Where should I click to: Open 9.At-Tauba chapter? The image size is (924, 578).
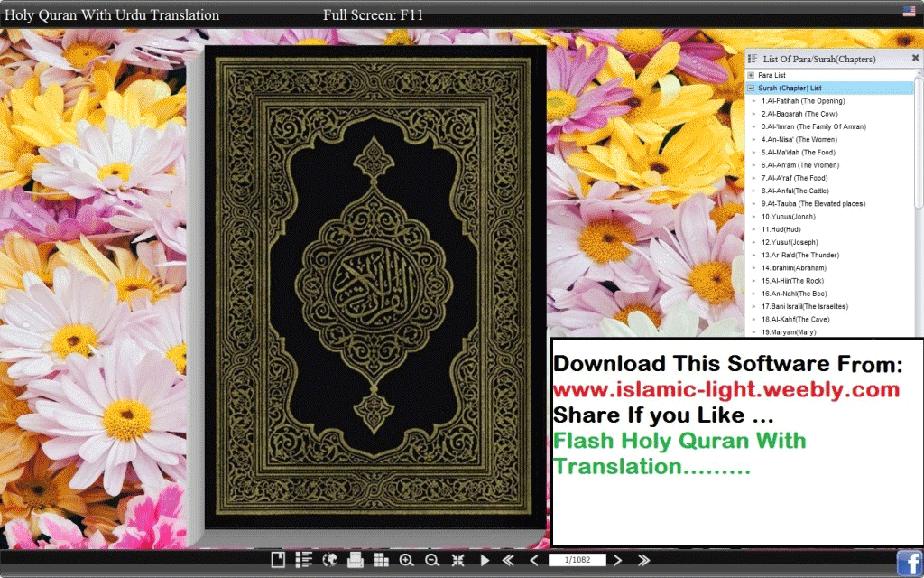click(x=813, y=203)
